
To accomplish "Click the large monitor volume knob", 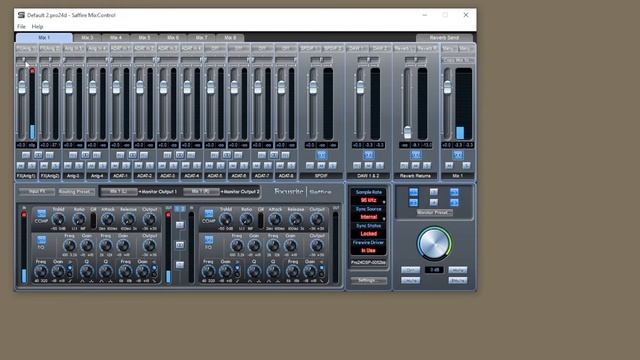I will coord(434,244).
